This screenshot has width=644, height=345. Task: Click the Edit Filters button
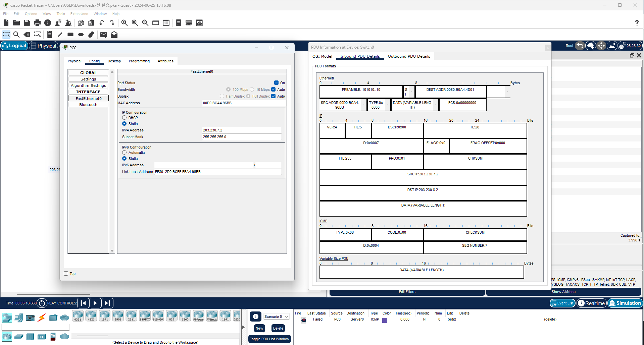point(407,292)
